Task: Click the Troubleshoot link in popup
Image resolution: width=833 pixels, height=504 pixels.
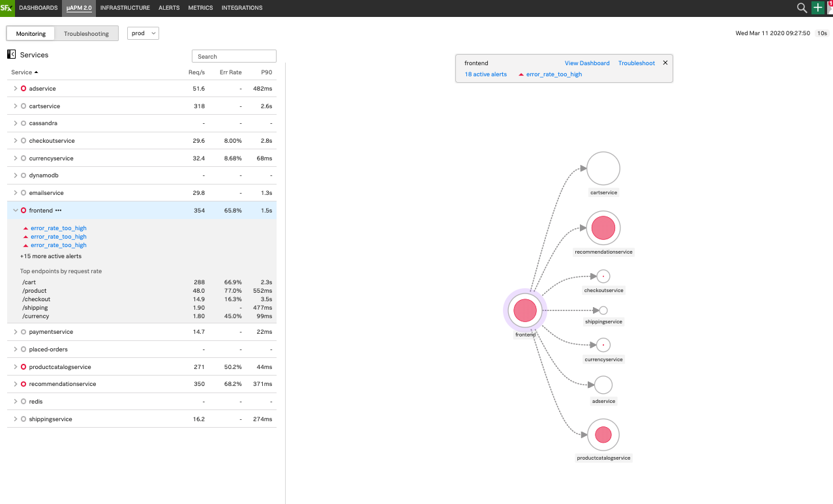Action: 637,63
